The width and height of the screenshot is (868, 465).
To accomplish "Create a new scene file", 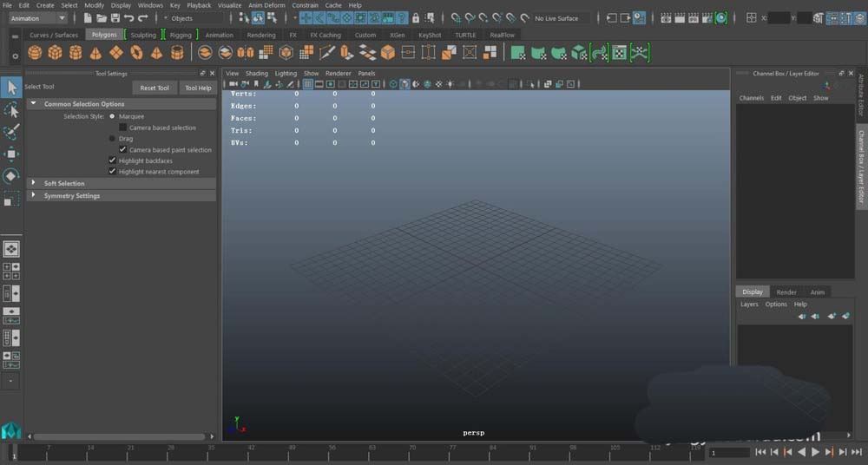I will (x=88, y=18).
